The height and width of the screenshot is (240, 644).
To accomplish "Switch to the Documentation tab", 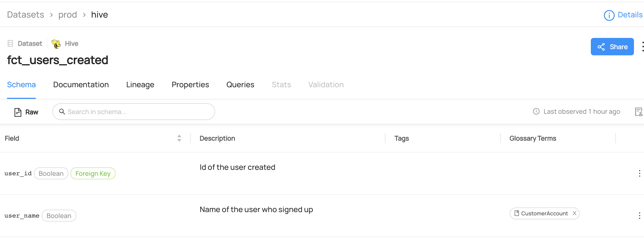I will point(81,85).
